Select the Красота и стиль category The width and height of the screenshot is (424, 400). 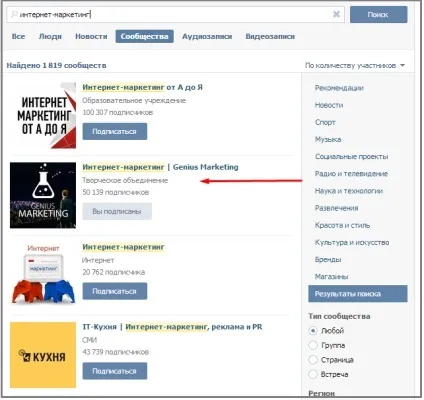tap(342, 225)
